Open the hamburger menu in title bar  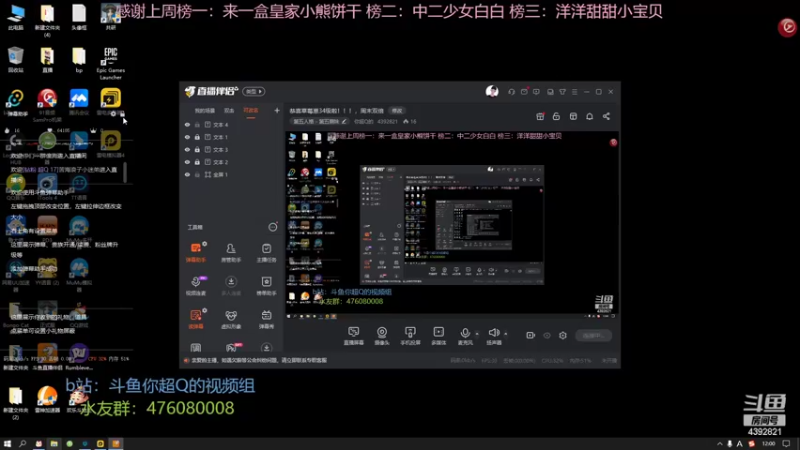tap(574, 92)
